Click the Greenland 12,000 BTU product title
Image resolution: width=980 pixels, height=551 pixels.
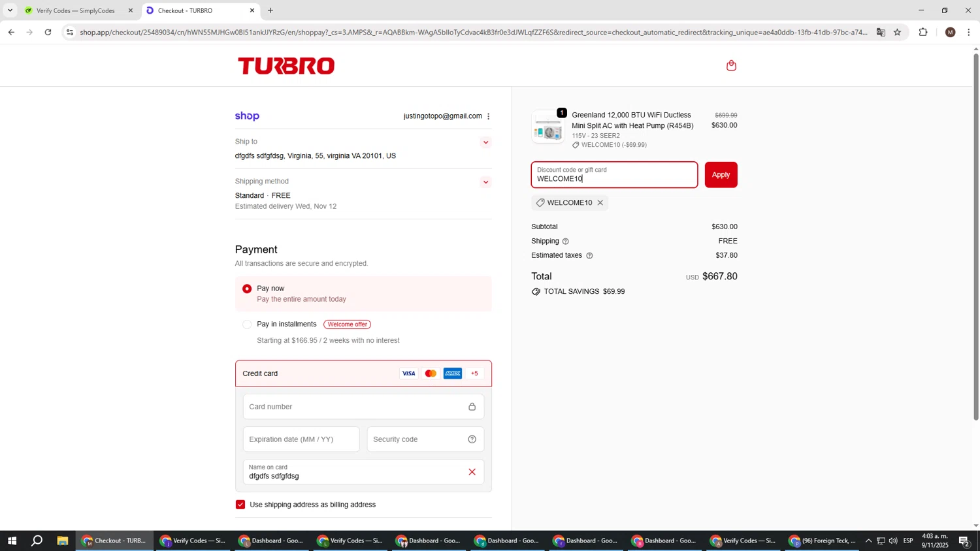(632, 121)
